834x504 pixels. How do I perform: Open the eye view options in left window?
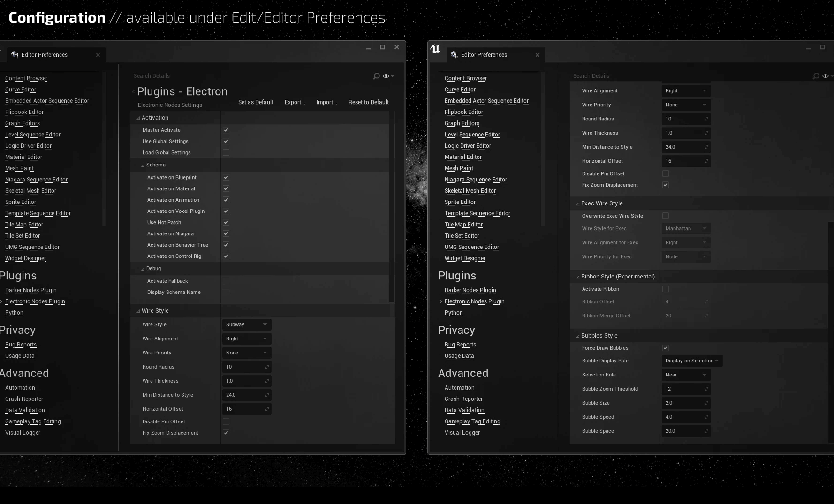(x=388, y=76)
